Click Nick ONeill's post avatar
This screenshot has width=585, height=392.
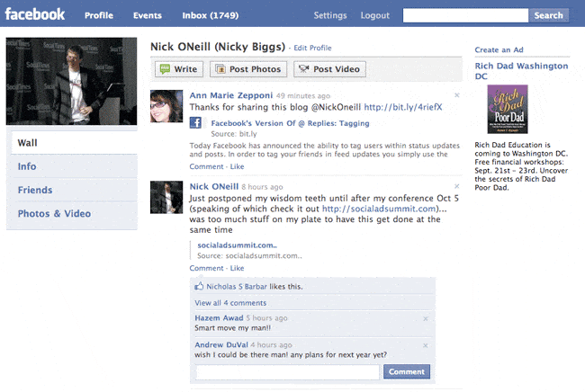tap(166, 197)
